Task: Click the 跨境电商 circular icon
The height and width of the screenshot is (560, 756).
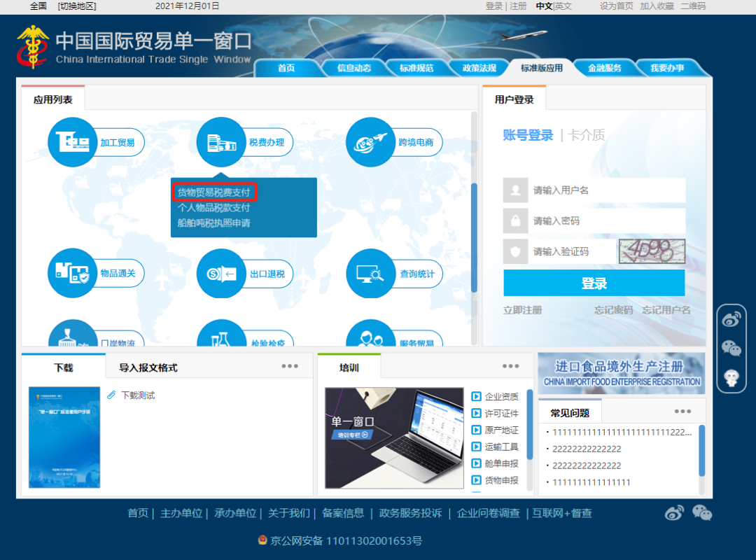Action: tap(370, 141)
